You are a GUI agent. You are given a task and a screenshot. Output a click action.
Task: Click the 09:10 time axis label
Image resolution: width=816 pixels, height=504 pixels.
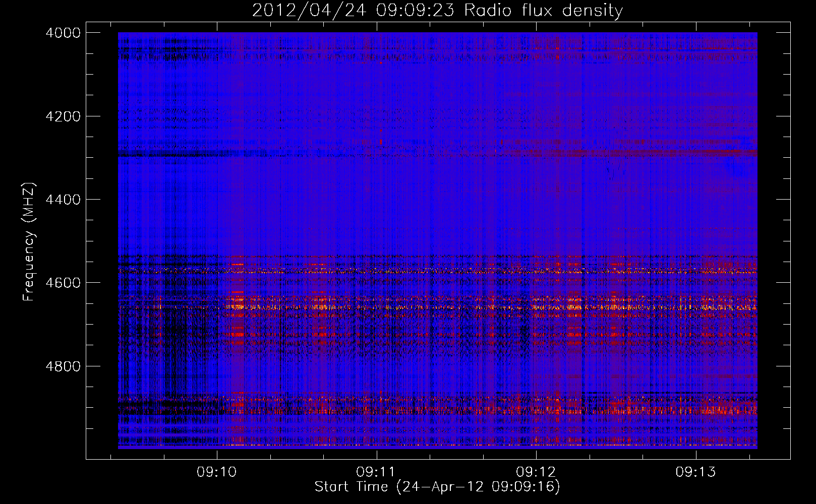pyautogui.click(x=217, y=472)
